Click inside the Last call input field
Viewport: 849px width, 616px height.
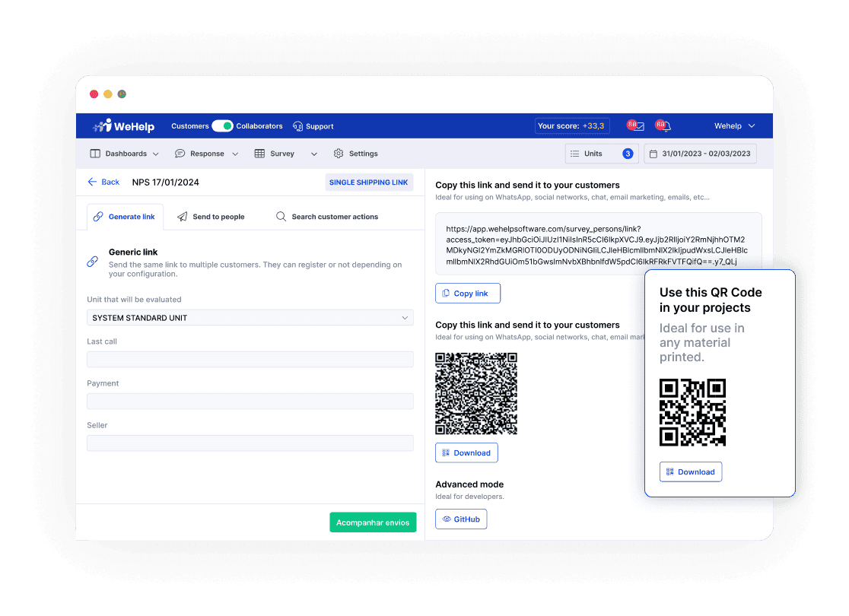[x=250, y=359]
